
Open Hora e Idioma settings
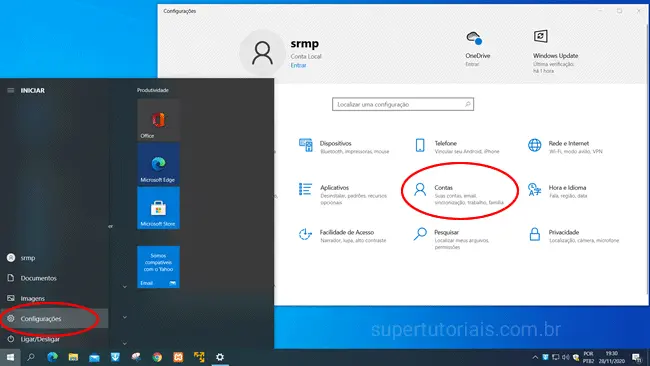tap(558, 191)
